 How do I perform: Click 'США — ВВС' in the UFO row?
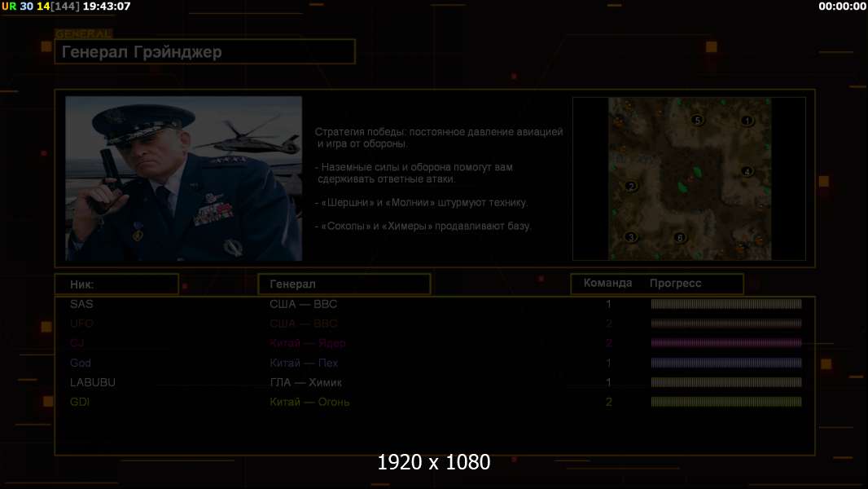[x=304, y=324]
